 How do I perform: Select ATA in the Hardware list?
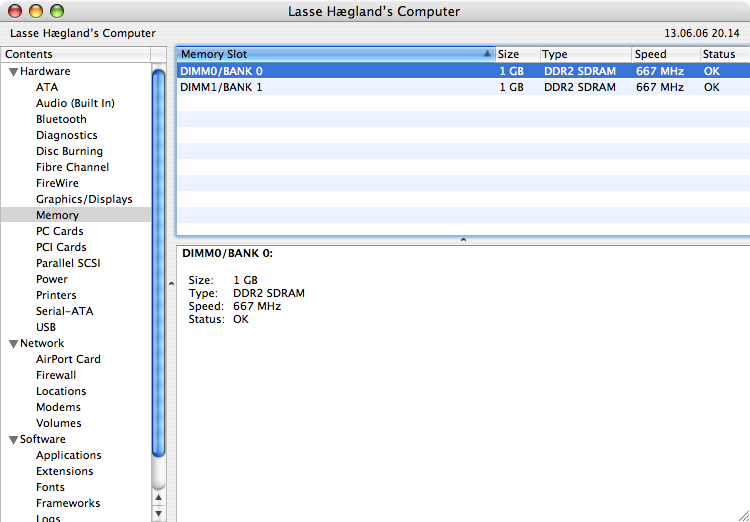pyautogui.click(x=47, y=87)
